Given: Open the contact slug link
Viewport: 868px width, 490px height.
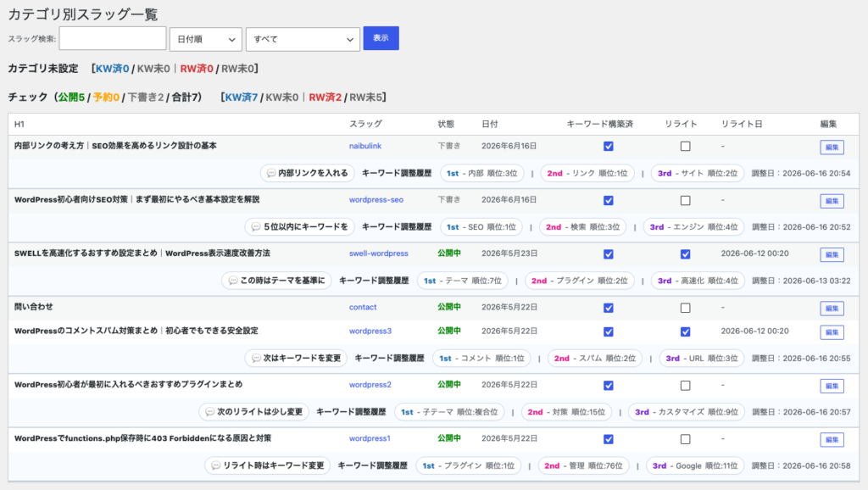Looking at the screenshot, I should point(363,307).
